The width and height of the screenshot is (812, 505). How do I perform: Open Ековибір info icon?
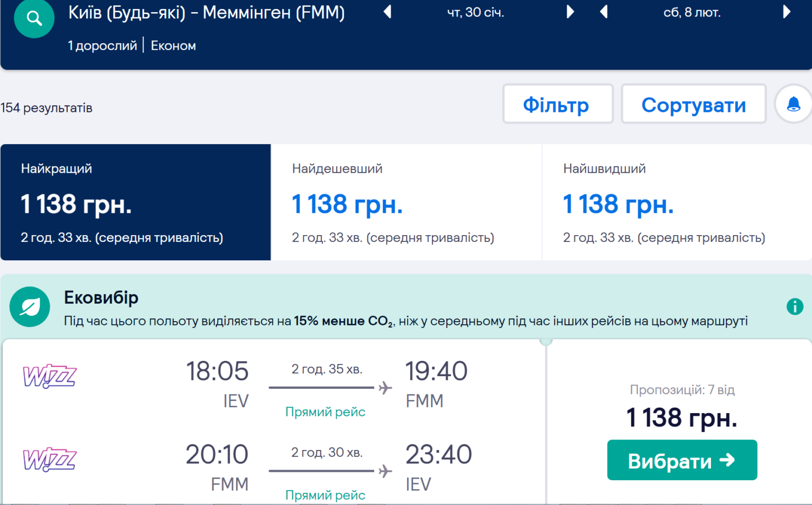point(795,306)
